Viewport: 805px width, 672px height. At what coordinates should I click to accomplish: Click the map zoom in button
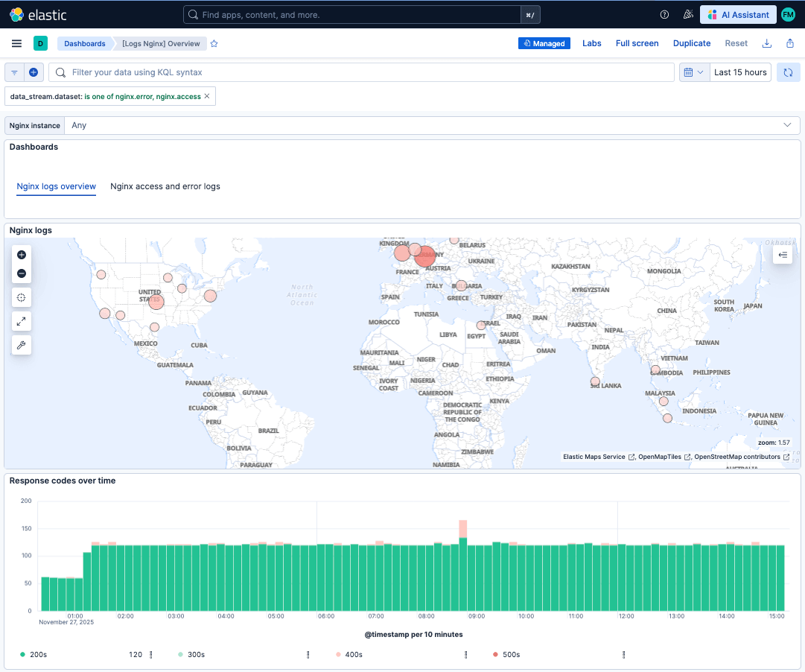pos(22,255)
